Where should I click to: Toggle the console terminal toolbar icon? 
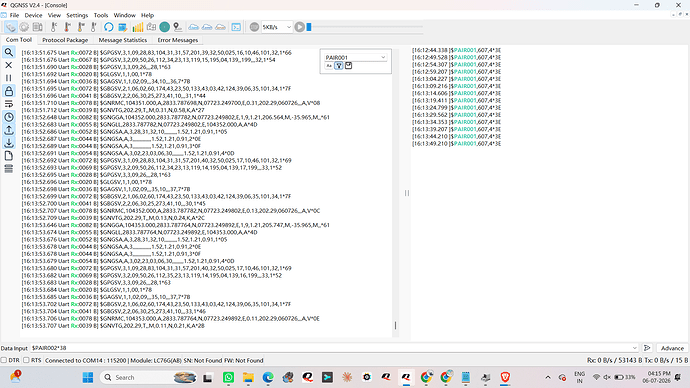tap(236, 27)
